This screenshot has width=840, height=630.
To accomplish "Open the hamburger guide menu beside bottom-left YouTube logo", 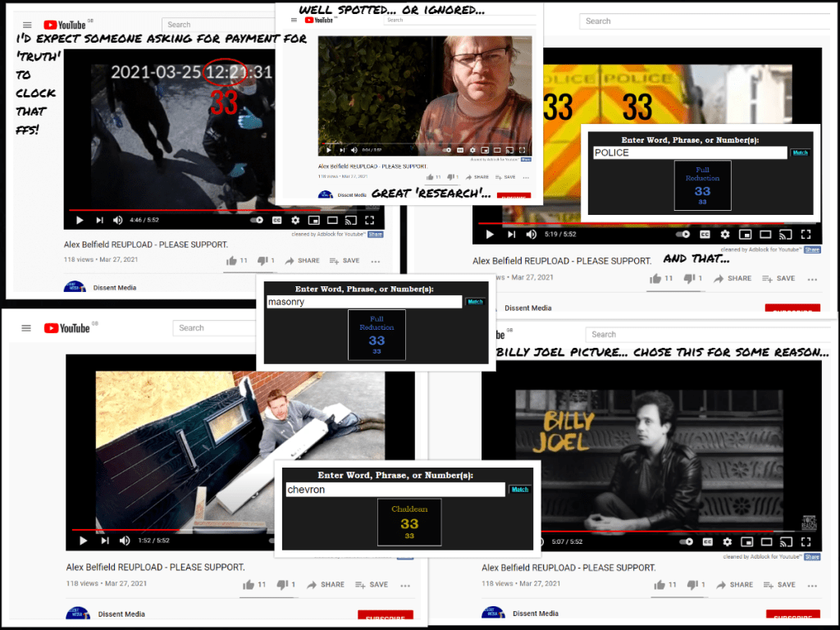I will point(25,328).
